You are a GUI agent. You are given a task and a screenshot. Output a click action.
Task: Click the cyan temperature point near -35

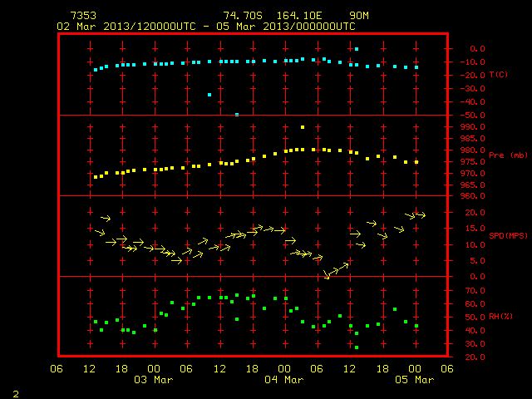point(209,95)
